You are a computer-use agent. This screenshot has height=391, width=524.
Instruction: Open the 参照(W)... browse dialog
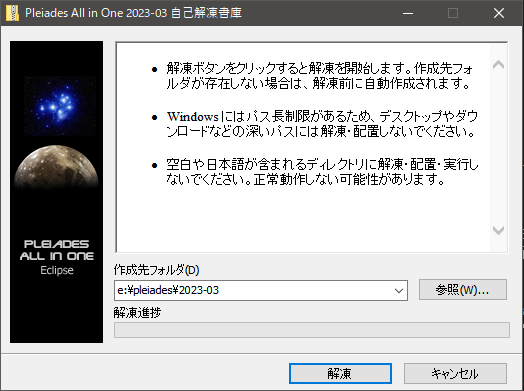(463, 290)
